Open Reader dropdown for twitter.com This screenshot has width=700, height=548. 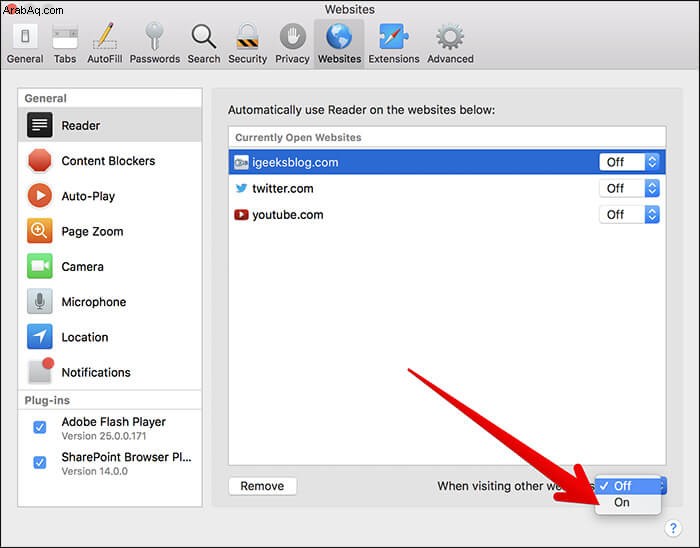(x=629, y=188)
